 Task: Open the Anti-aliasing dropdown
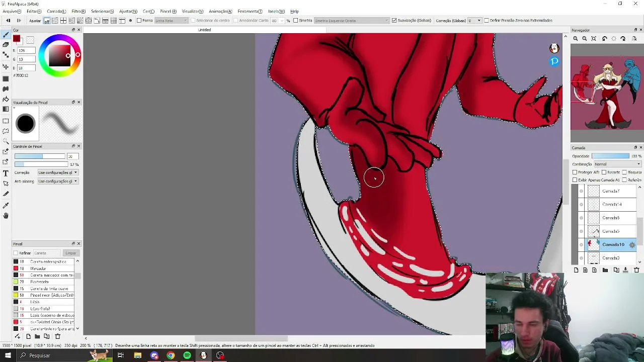pyautogui.click(x=57, y=181)
